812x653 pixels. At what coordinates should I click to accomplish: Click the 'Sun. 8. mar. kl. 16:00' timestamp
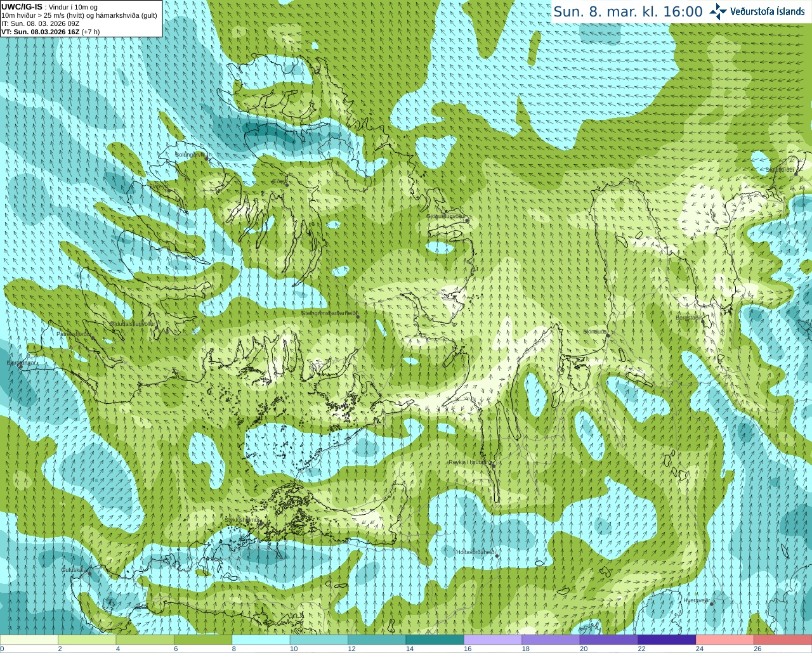(x=628, y=11)
